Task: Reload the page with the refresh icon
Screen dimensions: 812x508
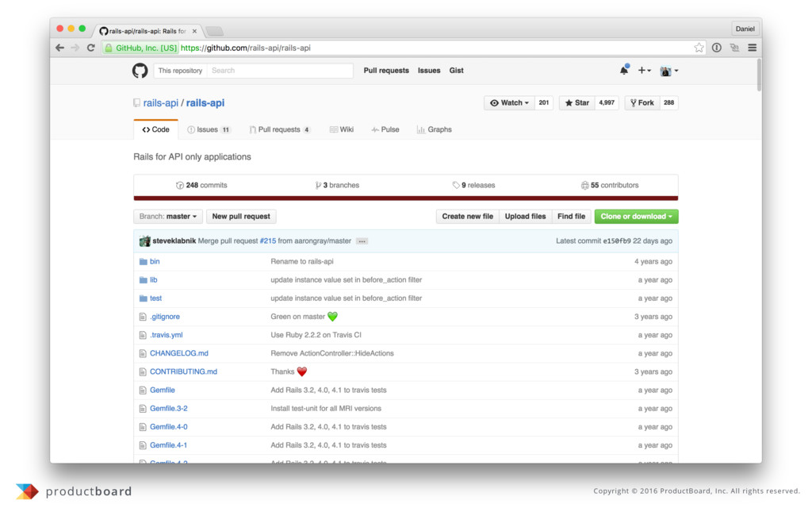Action: pos(90,48)
